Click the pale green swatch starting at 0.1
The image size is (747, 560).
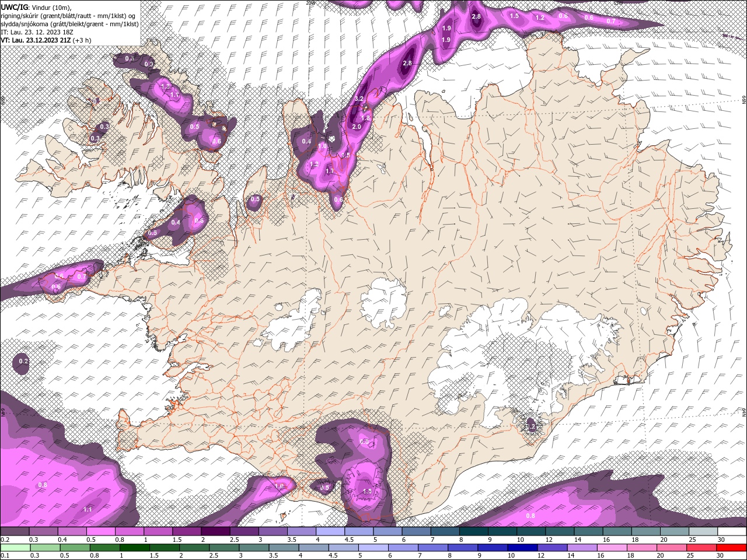click(x=15, y=547)
